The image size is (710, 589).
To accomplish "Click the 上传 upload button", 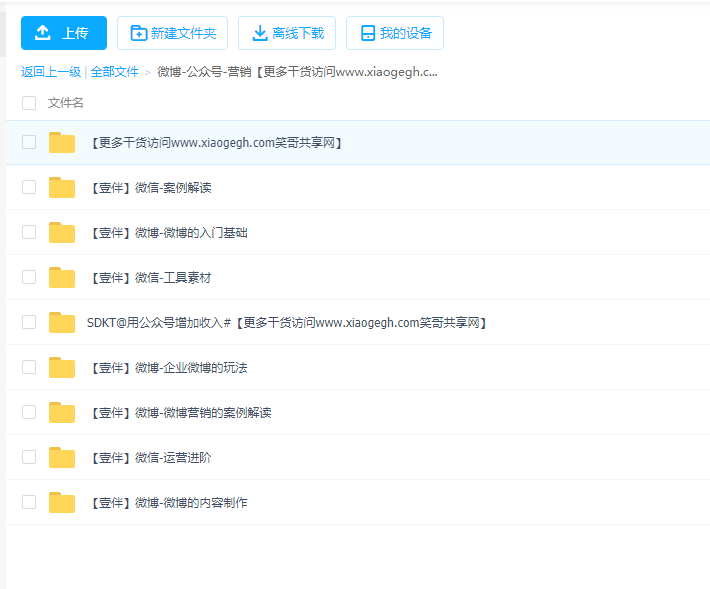I will coord(64,33).
